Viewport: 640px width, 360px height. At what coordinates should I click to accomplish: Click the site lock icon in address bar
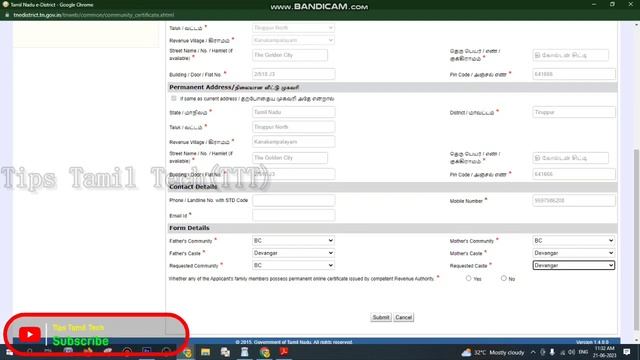pos(7,15)
